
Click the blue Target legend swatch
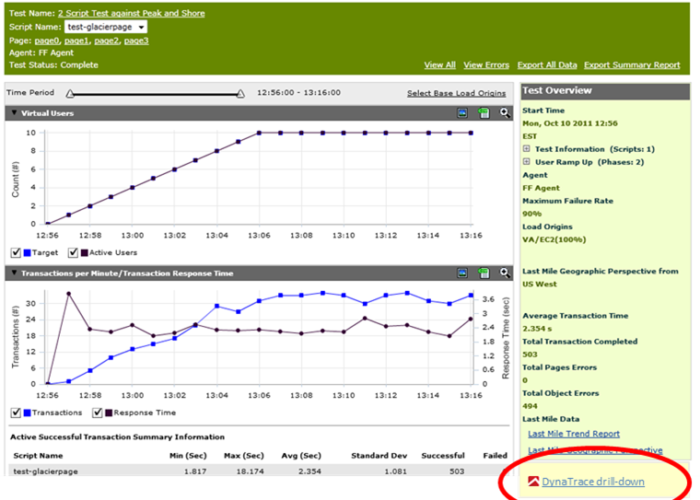[x=27, y=253]
